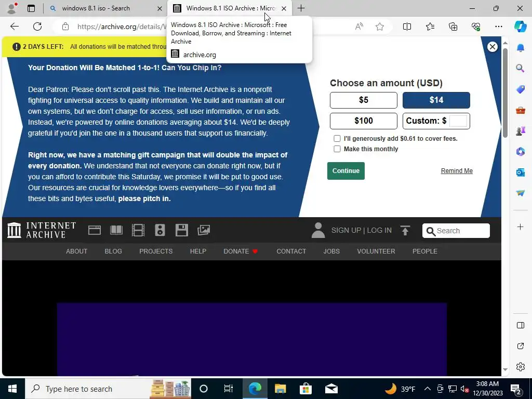Click the Custom amount input field
Screen dimensions: 532x399
coord(458,121)
